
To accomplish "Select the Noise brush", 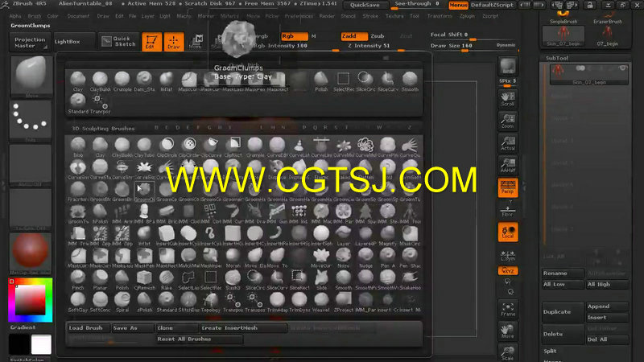I will tap(344, 257).
